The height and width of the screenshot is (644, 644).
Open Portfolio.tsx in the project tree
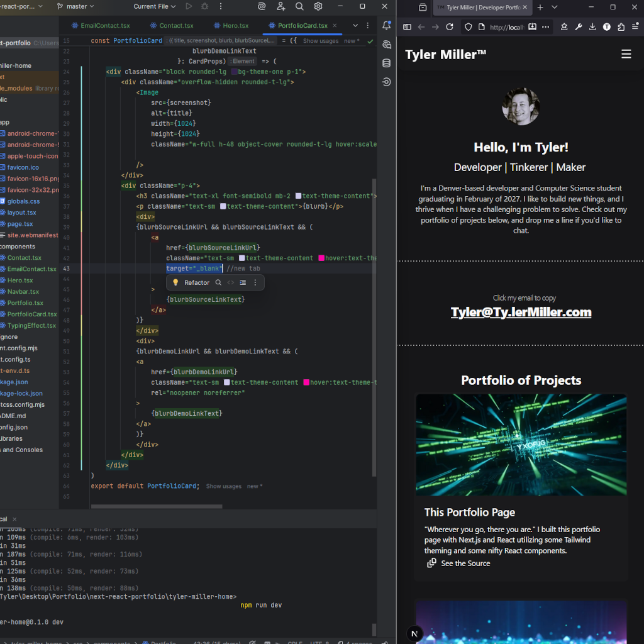25,303
